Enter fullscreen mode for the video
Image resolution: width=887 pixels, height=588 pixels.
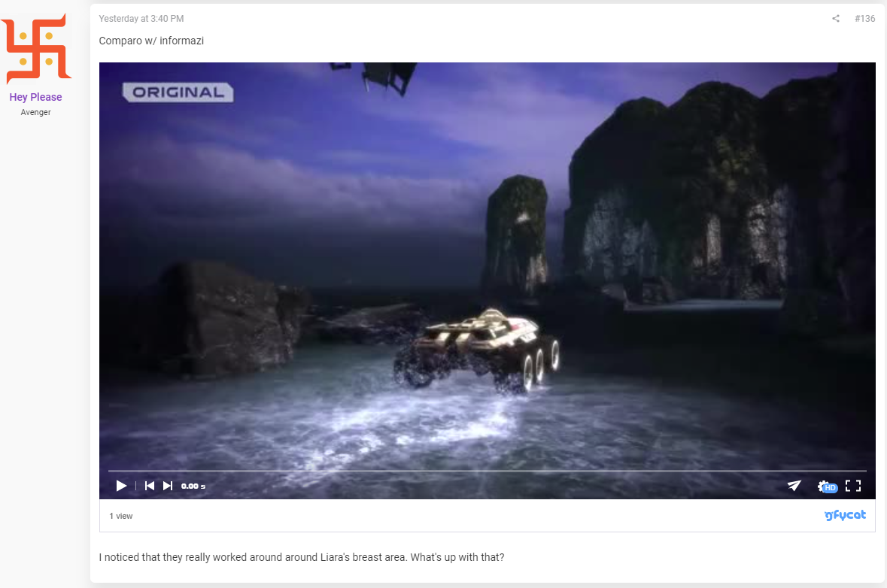(x=853, y=486)
